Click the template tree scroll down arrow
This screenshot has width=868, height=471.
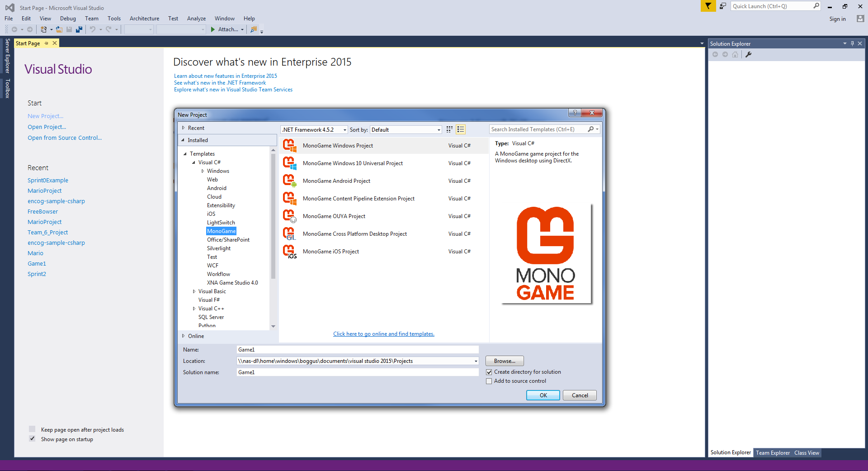click(x=273, y=326)
